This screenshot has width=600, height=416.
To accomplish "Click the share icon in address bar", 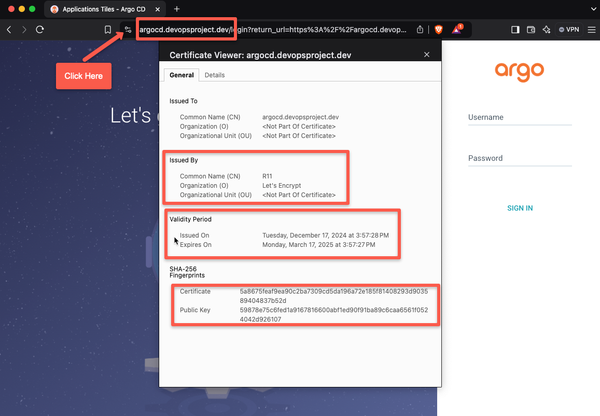I will click(420, 30).
